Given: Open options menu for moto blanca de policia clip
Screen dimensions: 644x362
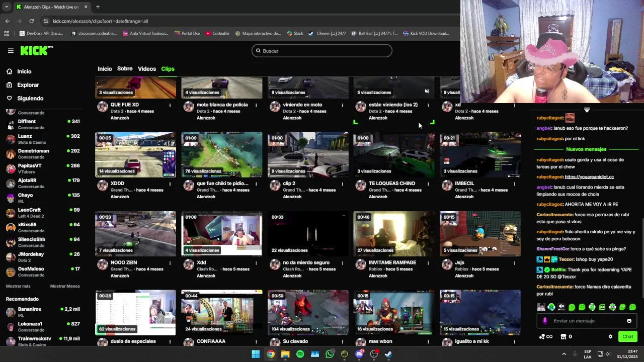Looking at the screenshot, I should [x=256, y=105].
